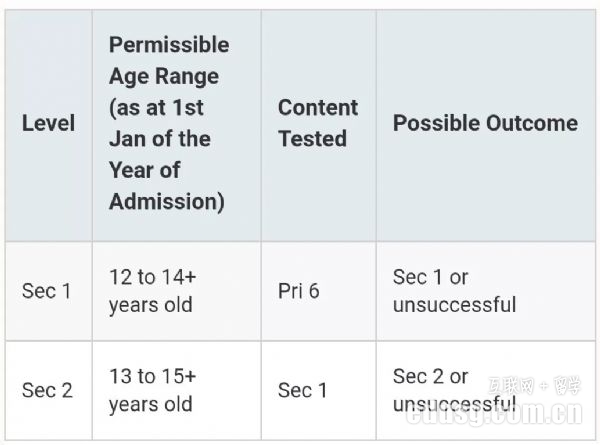Click the word "Permissible" in the header
This screenshot has height=445, width=600.
[x=169, y=45]
